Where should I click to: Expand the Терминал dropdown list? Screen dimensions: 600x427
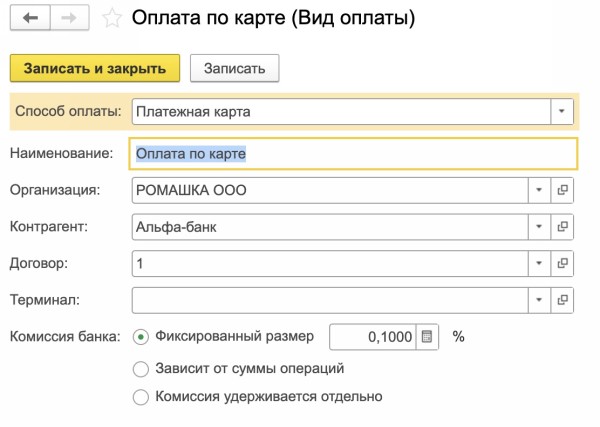pyautogui.click(x=538, y=299)
